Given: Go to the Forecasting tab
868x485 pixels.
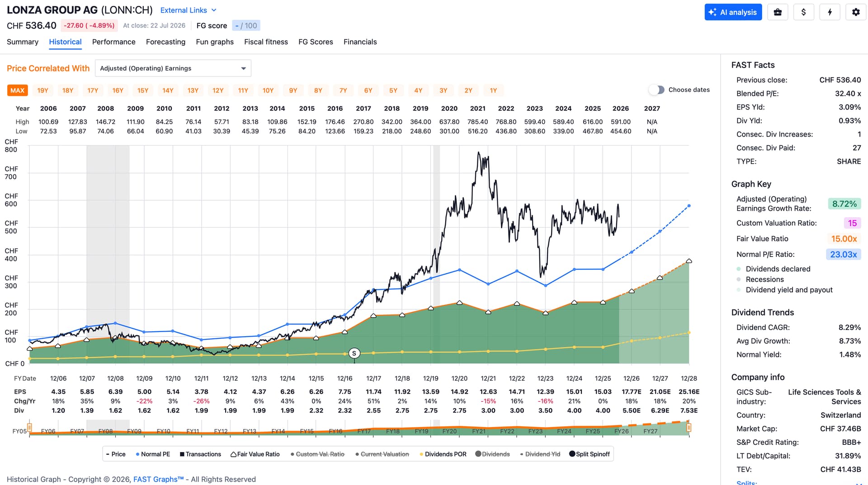Looking at the screenshot, I should pos(165,42).
